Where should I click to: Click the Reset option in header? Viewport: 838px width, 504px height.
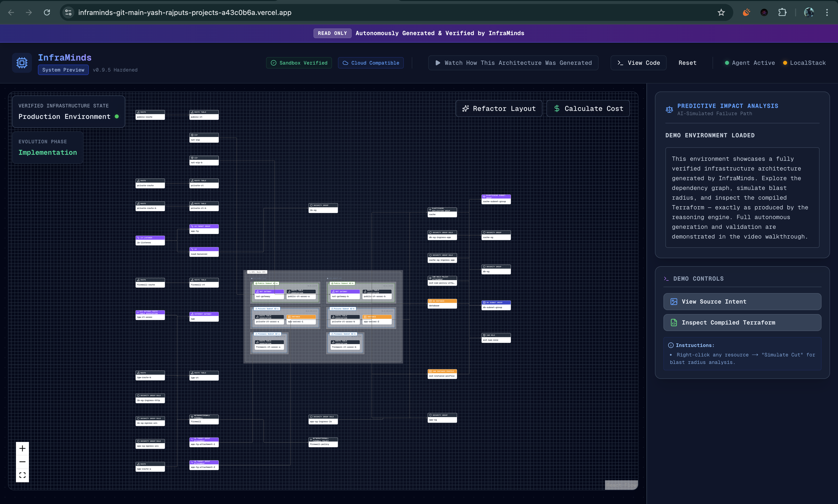[x=687, y=63]
